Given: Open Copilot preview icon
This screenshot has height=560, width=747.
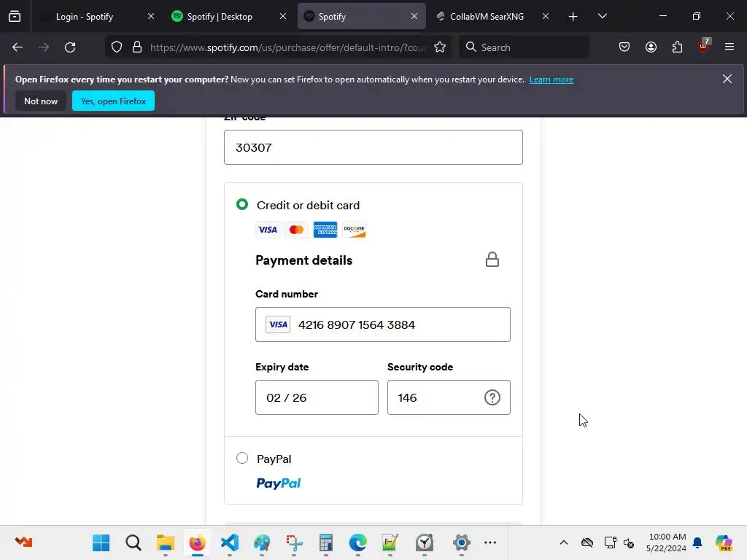Looking at the screenshot, I should pos(724,542).
